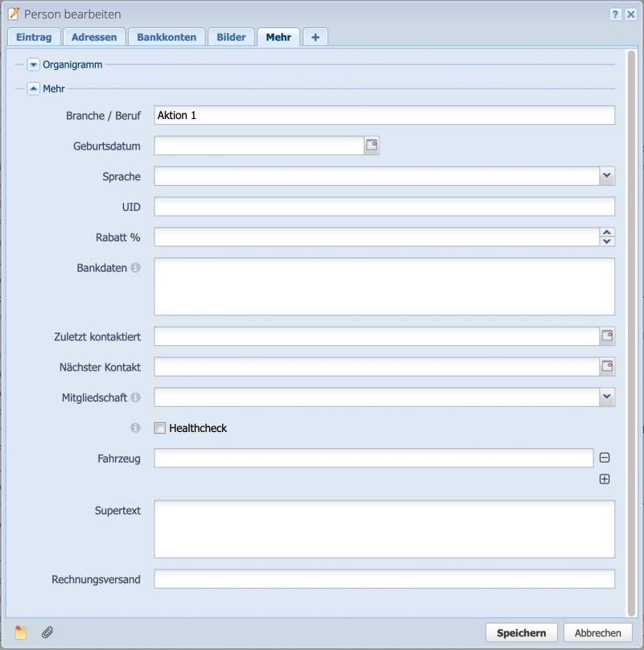Open the Geburtsdatum date picker icon
The image size is (644, 650).
pos(372,145)
